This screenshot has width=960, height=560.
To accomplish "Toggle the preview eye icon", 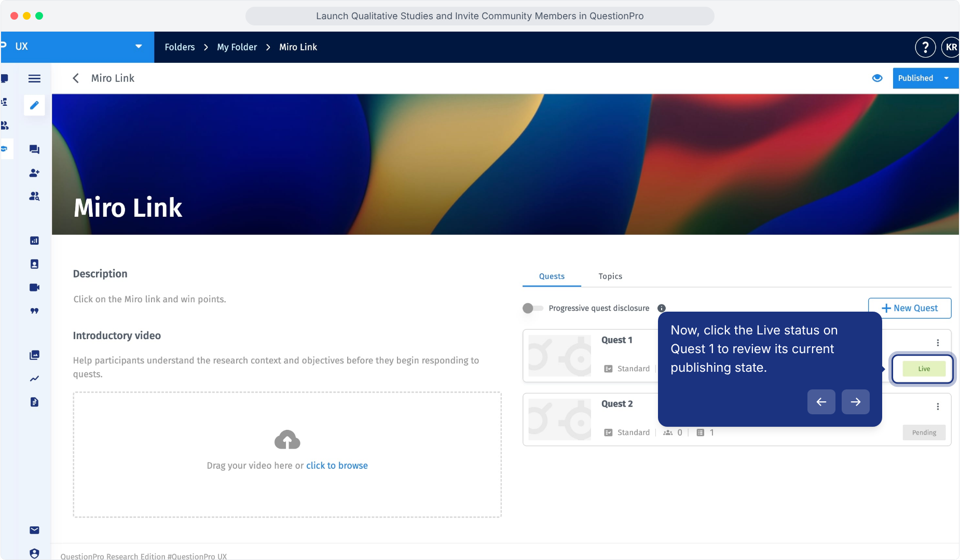I will pos(877,78).
